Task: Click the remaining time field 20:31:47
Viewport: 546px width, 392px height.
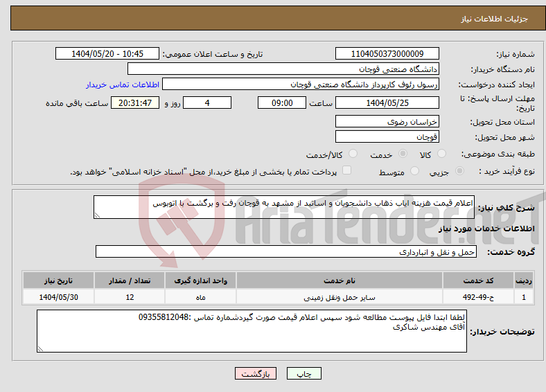Action: [x=135, y=103]
